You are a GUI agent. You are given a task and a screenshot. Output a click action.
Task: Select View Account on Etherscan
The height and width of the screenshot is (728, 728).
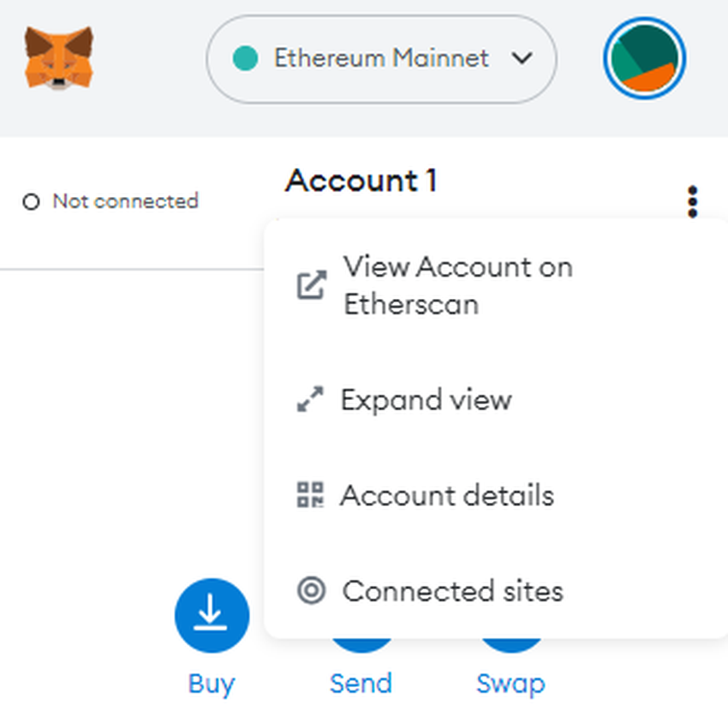(457, 285)
